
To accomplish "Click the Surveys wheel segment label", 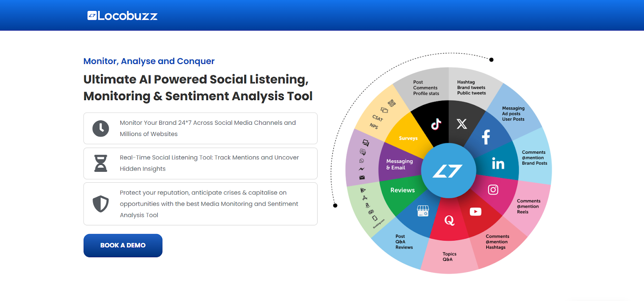I will pos(408,138).
